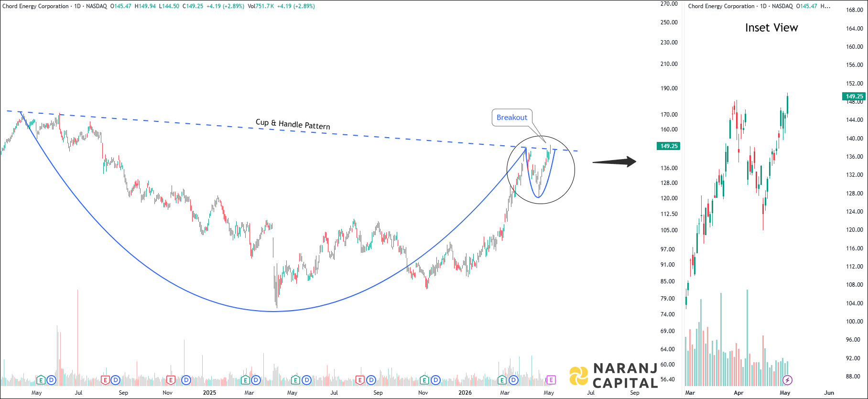
Task: Click the dividend D marker after November 2025
Action: pyautogui.click(x=435, y=380)
